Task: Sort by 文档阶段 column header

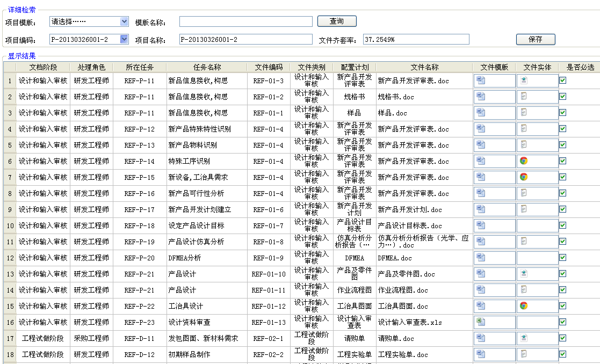Action: (43, 67)
